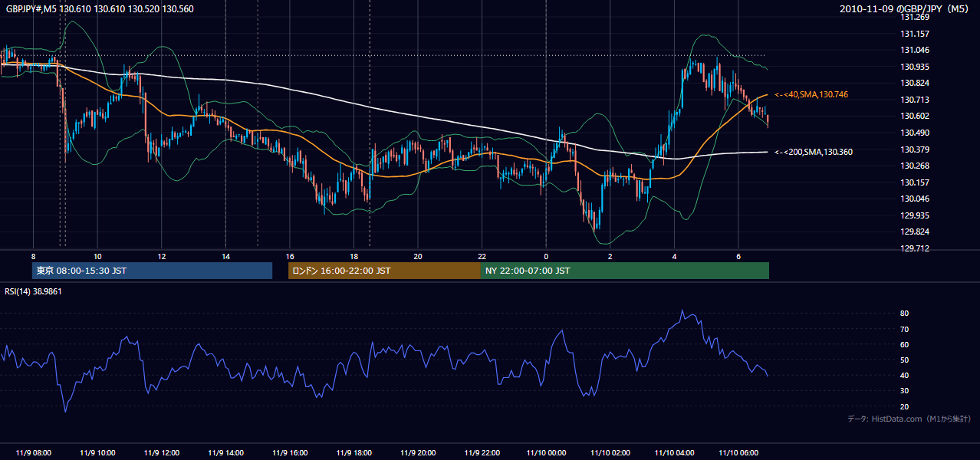This screenshot has width=980, height=460.
Task: Click hour tick 14 under the price chart
Action: point(225,256)
